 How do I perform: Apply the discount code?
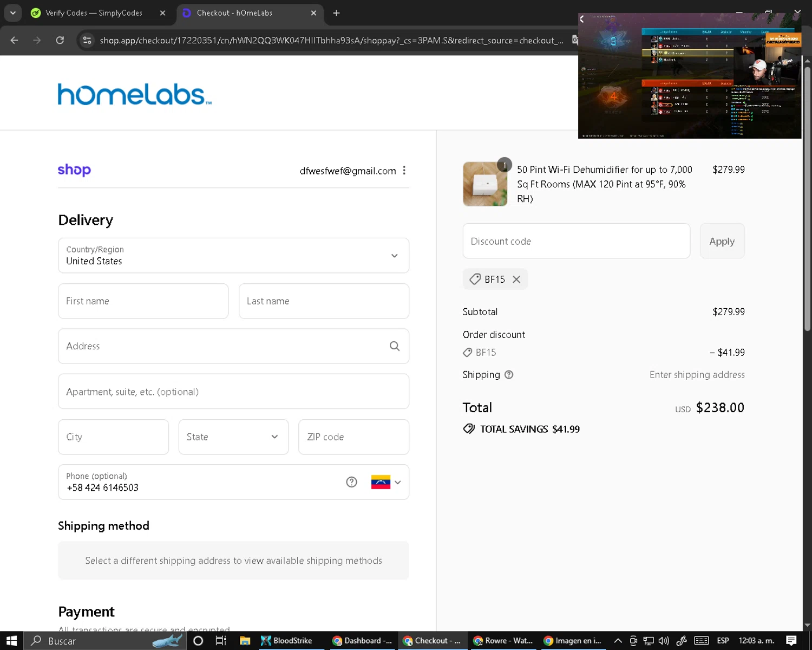(x=722, y=241)
